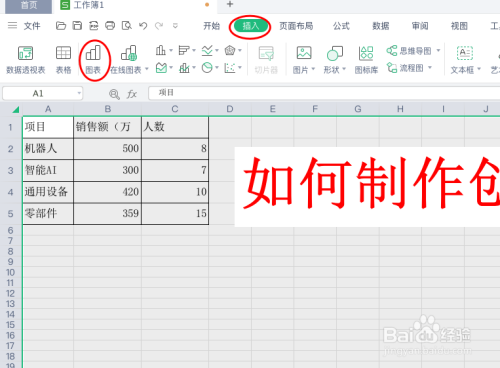The height and width of the screenshot is (368, 500).
Task: Expand the name box dropdown arrow
Action: (x=79, y=93)
